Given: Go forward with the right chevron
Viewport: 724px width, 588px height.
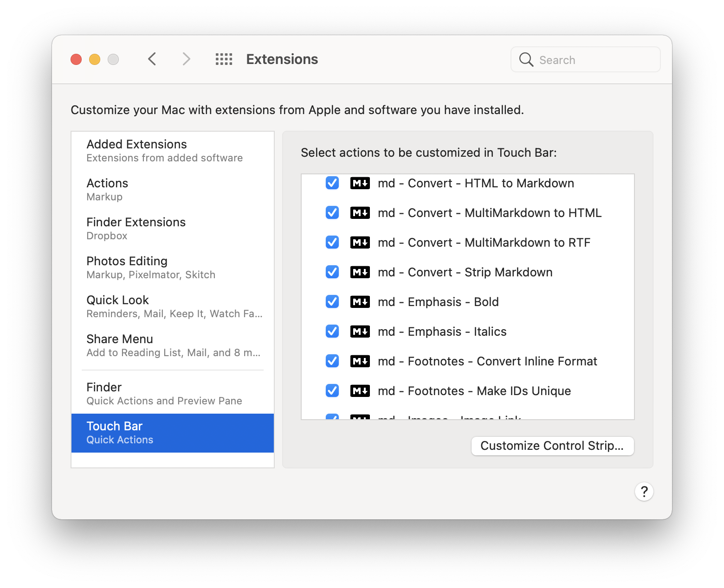Looking at the screenshot, I should pyautogui.click(x=186, y=59).
